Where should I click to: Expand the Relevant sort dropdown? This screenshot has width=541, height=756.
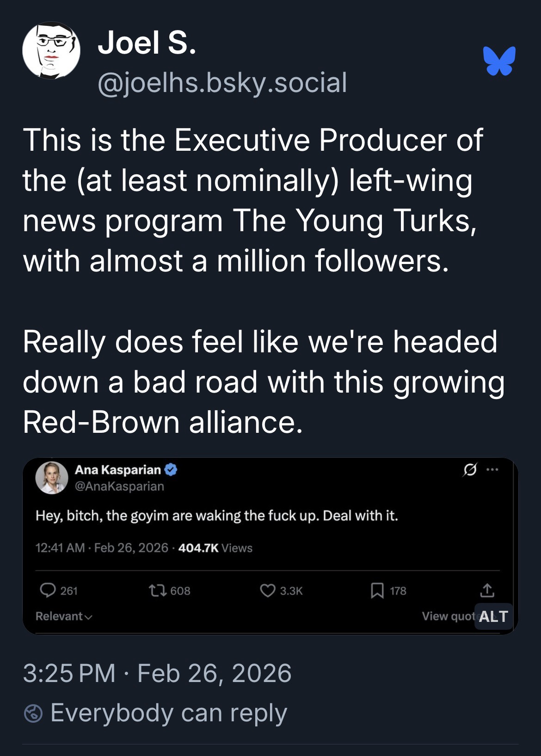click(64, 616)
